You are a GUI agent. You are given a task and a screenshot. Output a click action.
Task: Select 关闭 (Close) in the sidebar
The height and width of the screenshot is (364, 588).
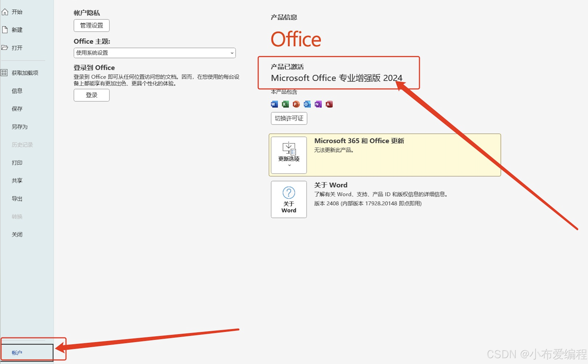tap(17, 234)
